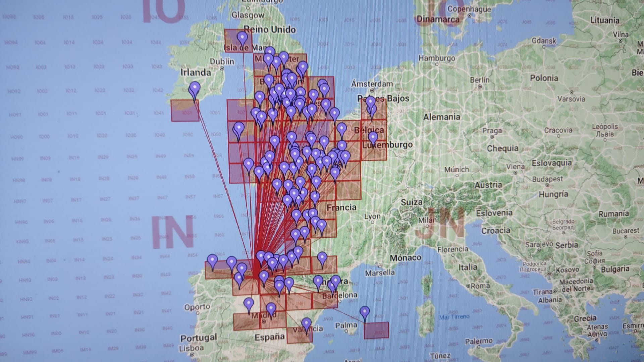
Task: Click the Múnich city label
Action: click(456, 170)
